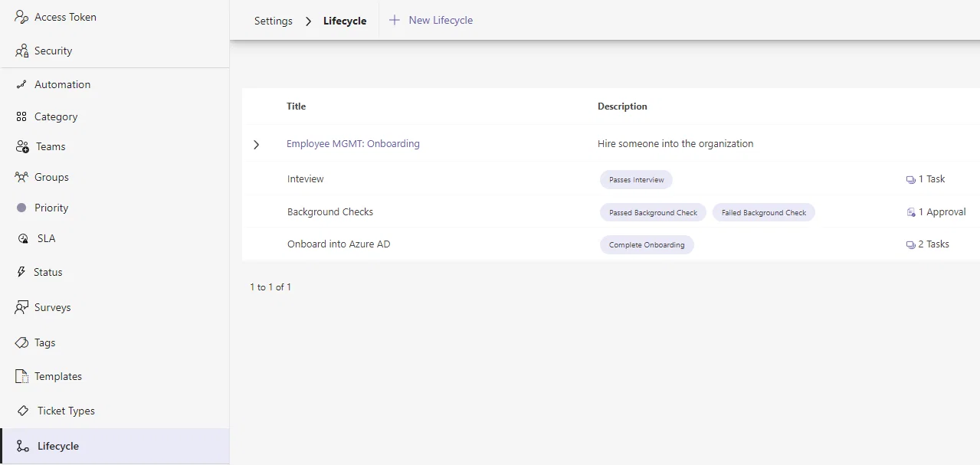This screenshot has height=465, width=980.
Task: Click the task icon in the Inteview row
Action: pos(910,179)
